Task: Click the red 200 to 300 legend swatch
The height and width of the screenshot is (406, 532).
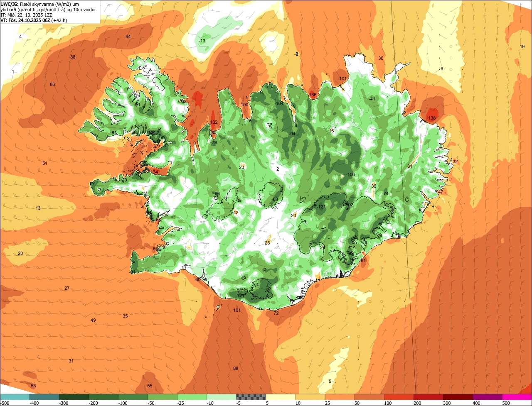Action: (429, 397)
